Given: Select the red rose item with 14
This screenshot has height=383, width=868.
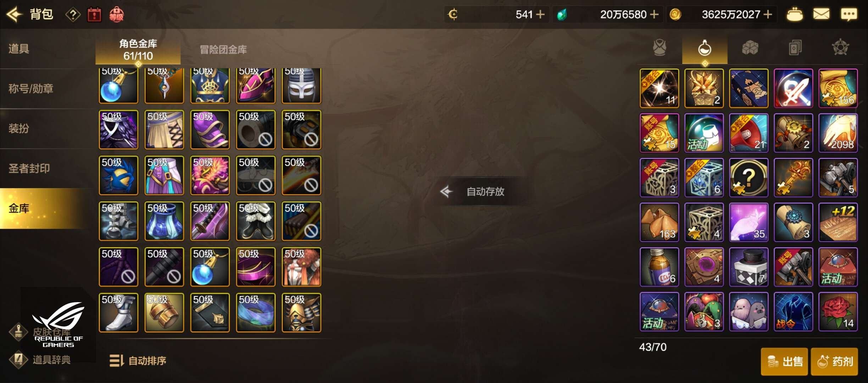Looking at the screenshot, I should pyautogui.click(x=838, y=312).
